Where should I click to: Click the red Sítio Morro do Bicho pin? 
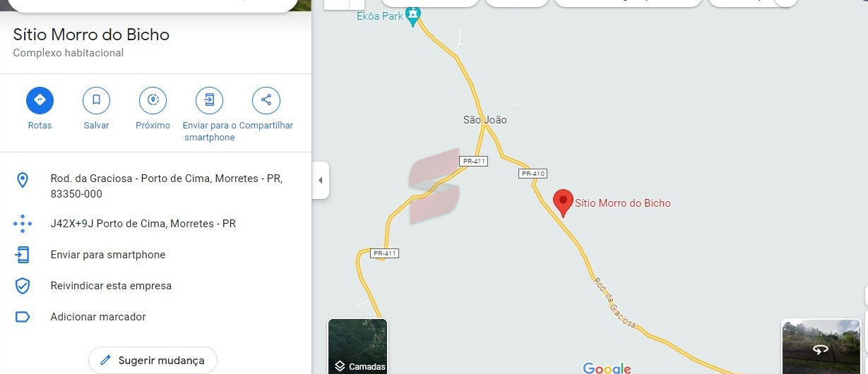[x=563, y=203]
